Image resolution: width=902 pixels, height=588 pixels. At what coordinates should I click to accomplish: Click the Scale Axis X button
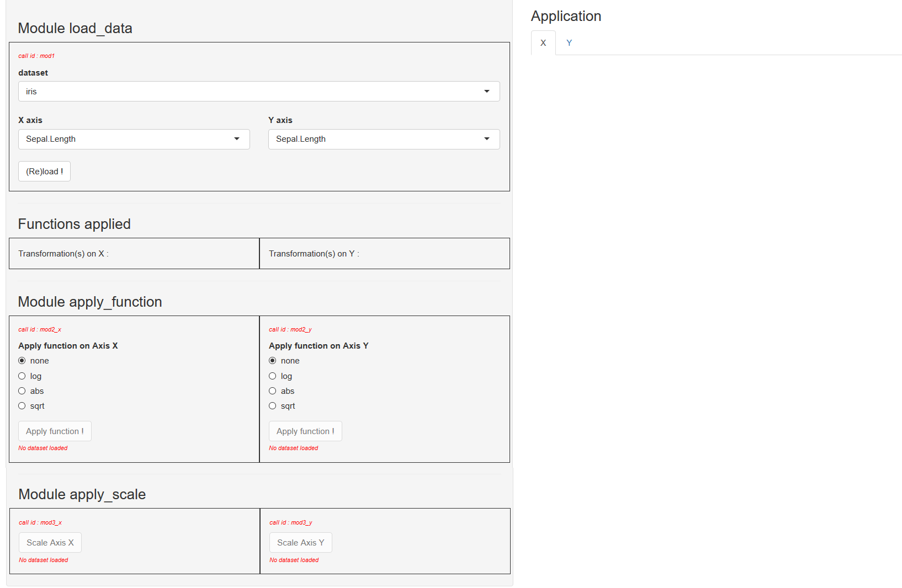(50, 543)
